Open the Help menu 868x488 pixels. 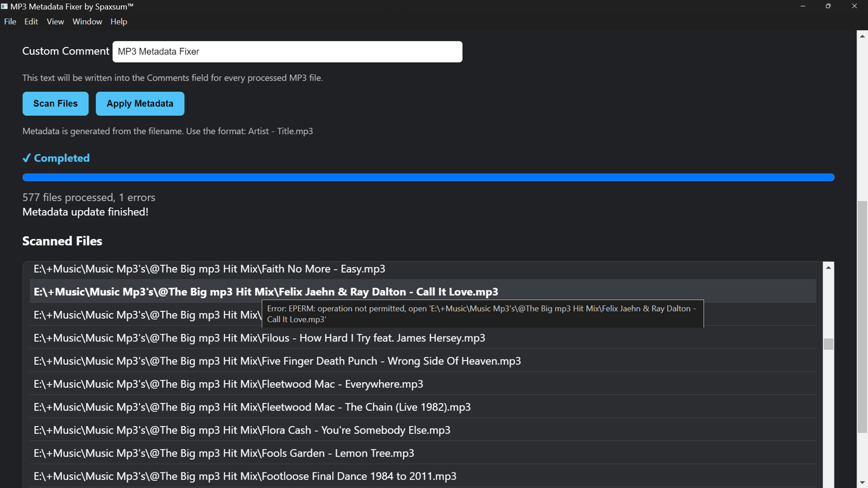119,21
